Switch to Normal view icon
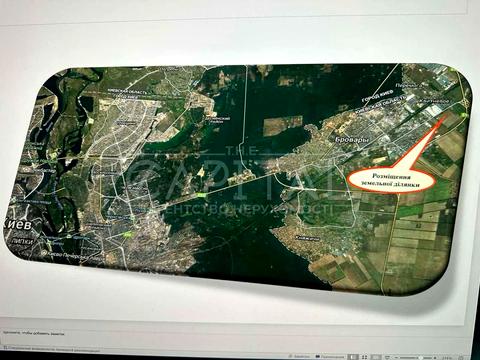 pos(354,357)
